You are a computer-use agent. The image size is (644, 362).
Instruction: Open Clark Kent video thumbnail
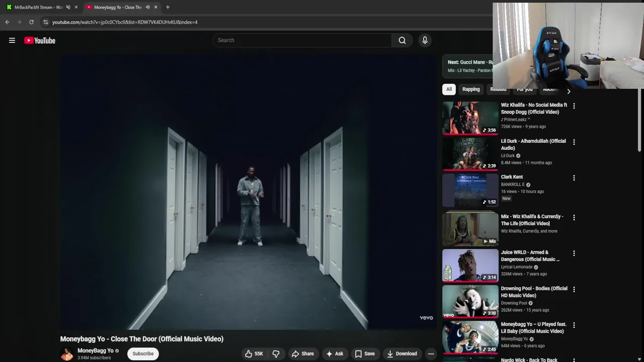pos(470,190)
